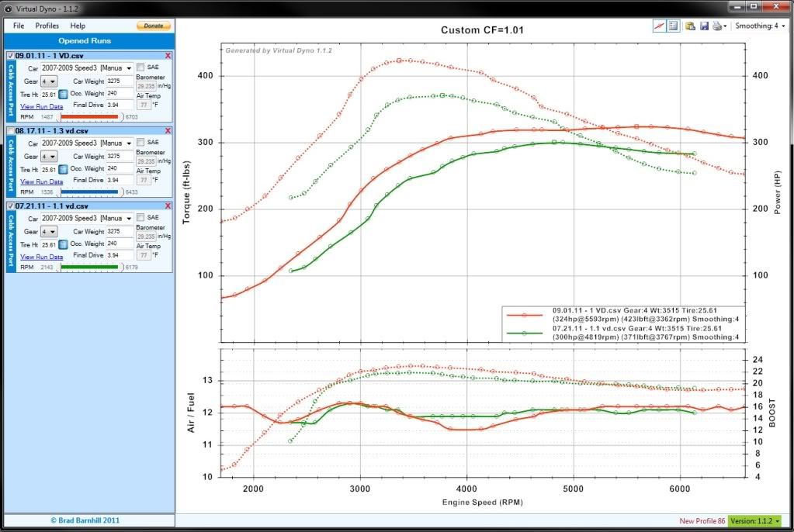Remove the 07.21.11 - 1.1 vd.csv run
Image resolution: width=794 pixels, height=532 pixels.
coord(168,206)
